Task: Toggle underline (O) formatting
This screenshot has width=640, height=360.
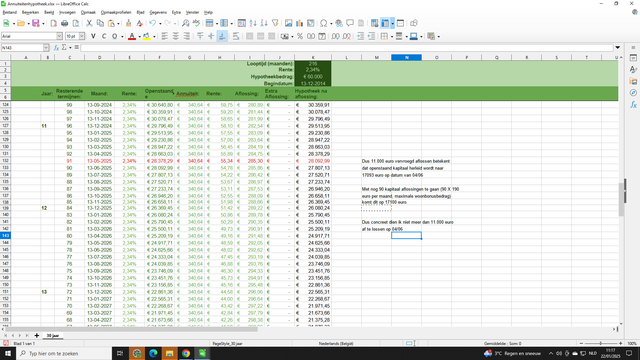Action: (x=115, y=36)
